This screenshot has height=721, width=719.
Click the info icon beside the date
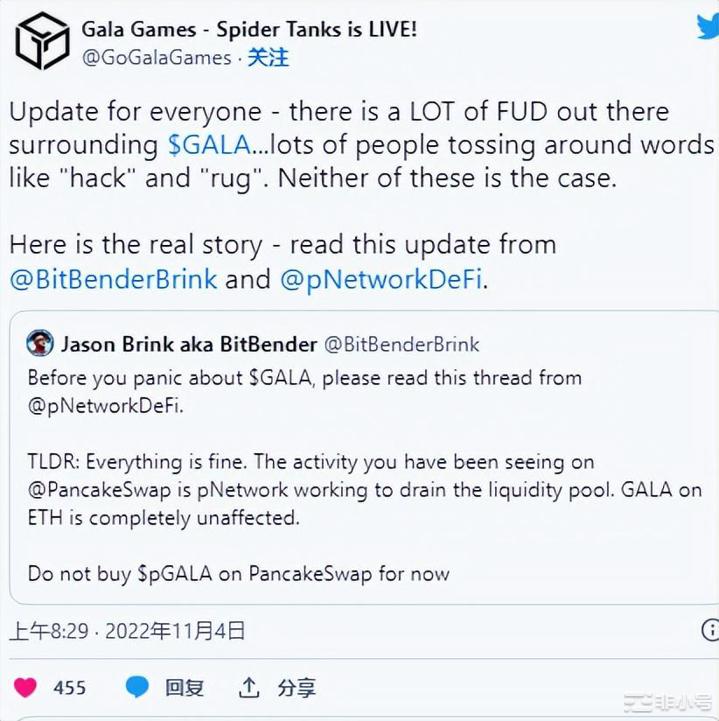tap(708, 630)
